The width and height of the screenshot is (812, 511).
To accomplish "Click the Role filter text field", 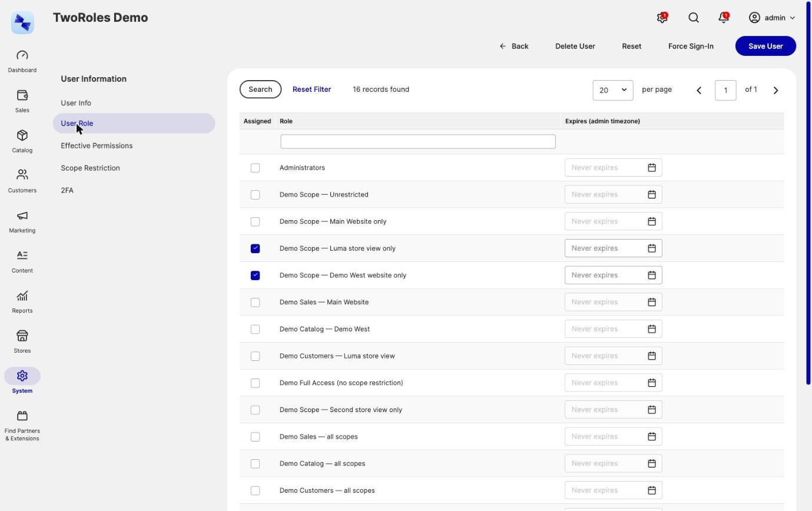I will [418, 141].
